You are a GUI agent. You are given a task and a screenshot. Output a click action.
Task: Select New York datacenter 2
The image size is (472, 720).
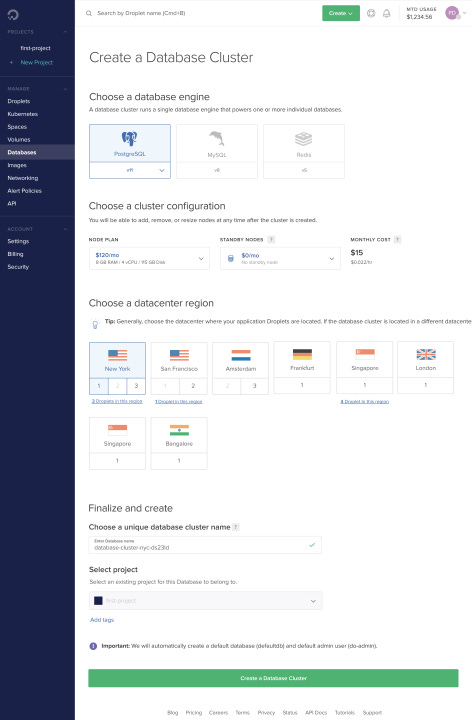(118, 386)
